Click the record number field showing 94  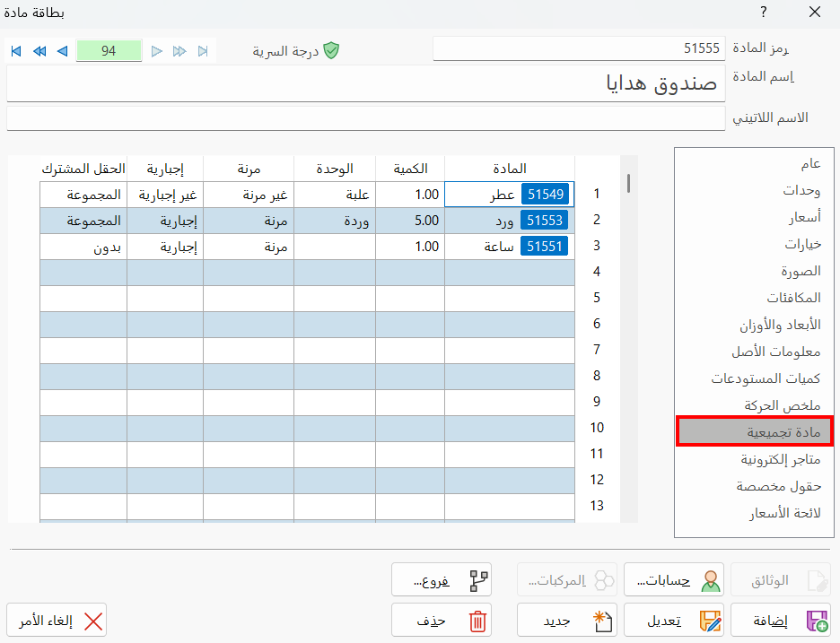(109, 51)
